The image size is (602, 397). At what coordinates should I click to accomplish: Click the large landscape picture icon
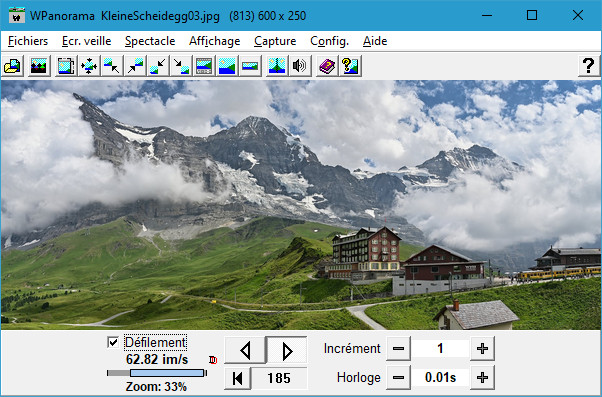[227, 66]
